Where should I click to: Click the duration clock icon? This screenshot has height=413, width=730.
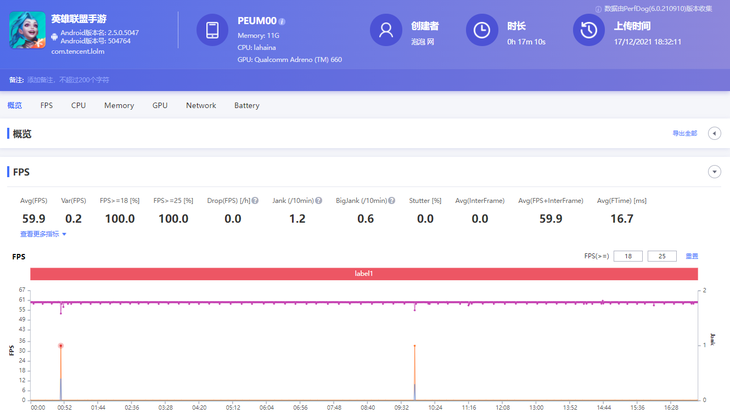click(482, 30)
